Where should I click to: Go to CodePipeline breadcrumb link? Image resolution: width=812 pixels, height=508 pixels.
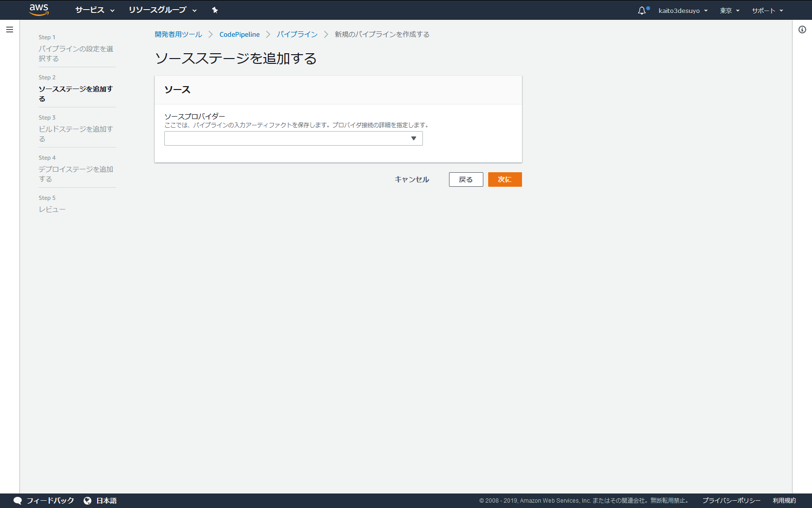click(x=239, y=34)
